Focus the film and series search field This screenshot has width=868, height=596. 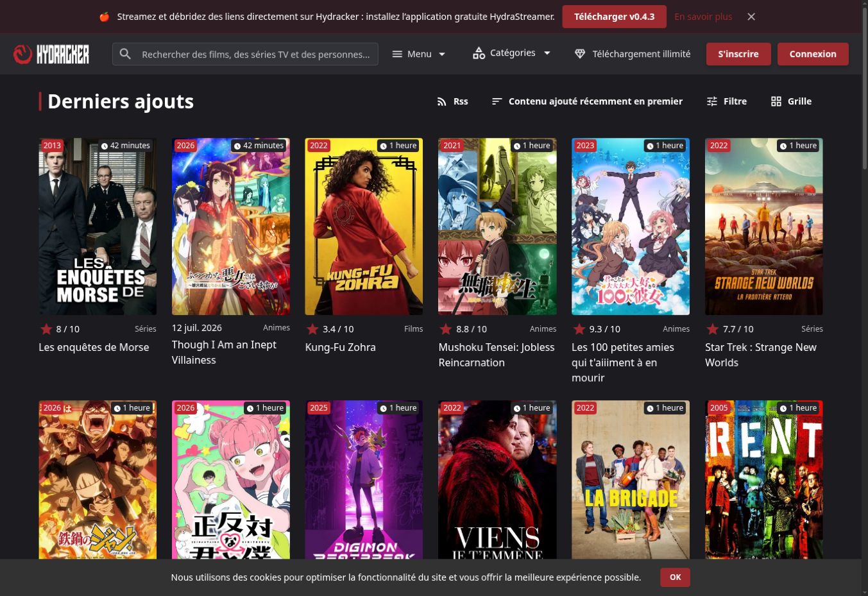245,54
